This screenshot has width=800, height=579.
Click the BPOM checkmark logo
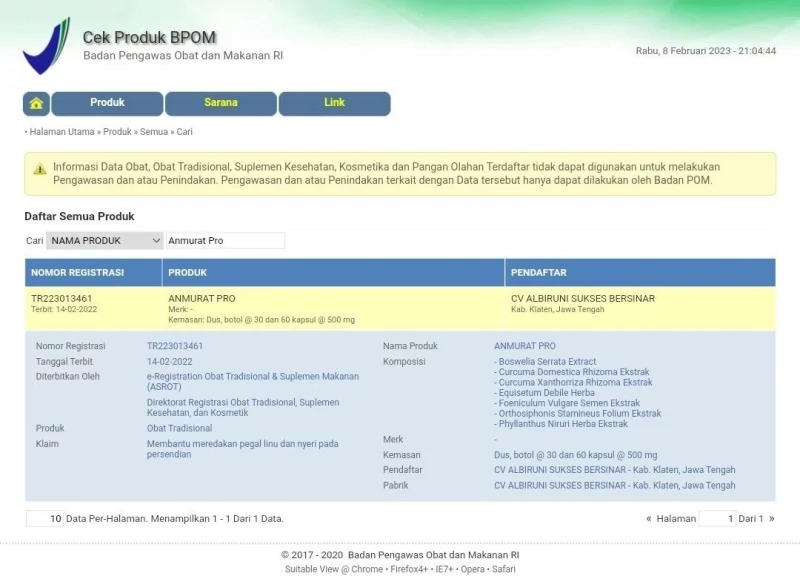point(46,45)
